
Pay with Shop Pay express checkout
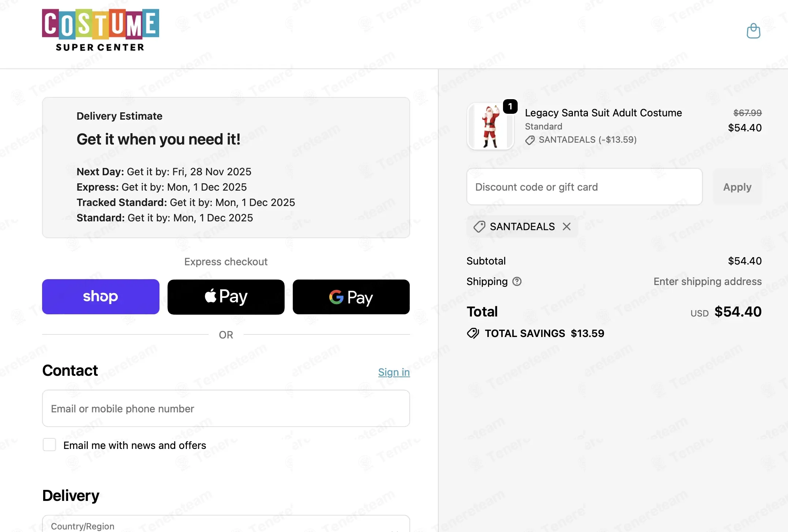click(101, 297)
